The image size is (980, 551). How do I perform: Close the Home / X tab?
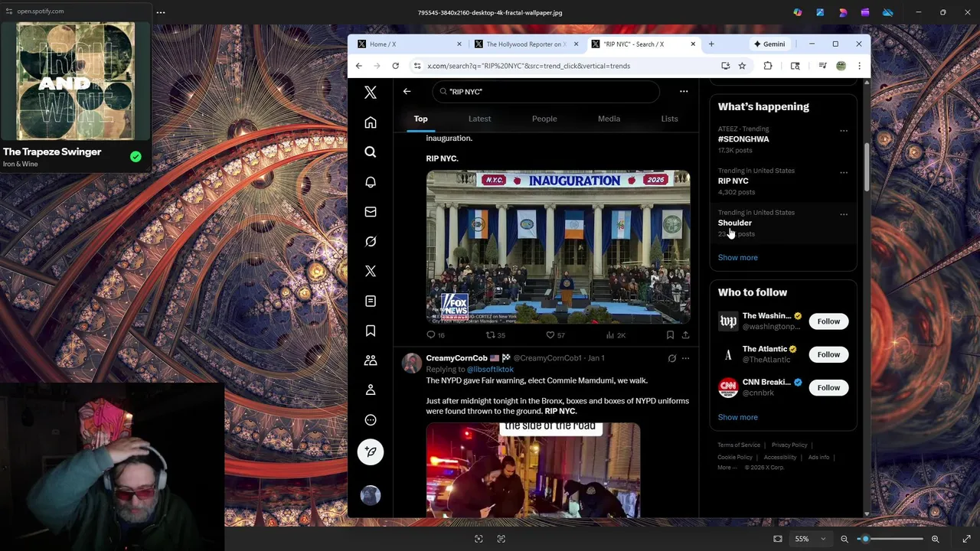pyautogui.click(x=459, y=44)
